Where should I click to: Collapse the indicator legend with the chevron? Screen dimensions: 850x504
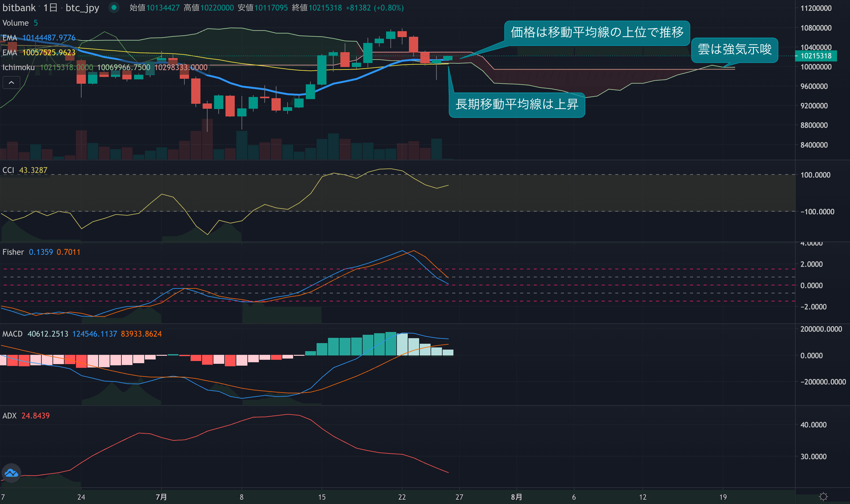11,82
